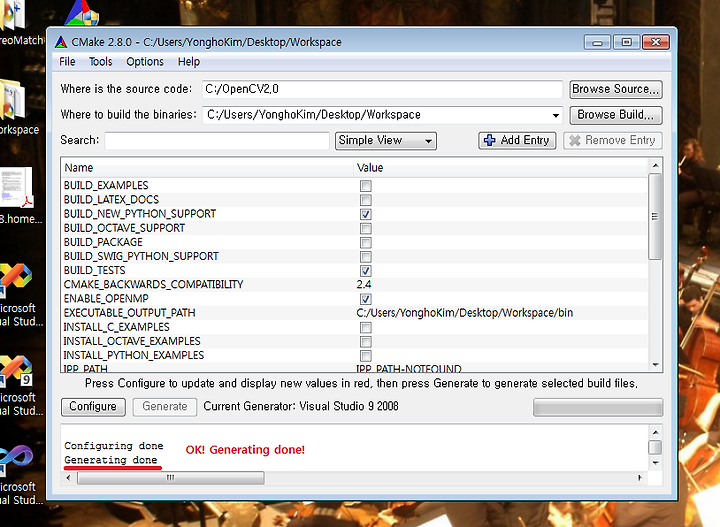Viewport: 720px width, 527px height.
Task: Open the StereoMatch folder icon on the desktop
Action: pos(12,14)
